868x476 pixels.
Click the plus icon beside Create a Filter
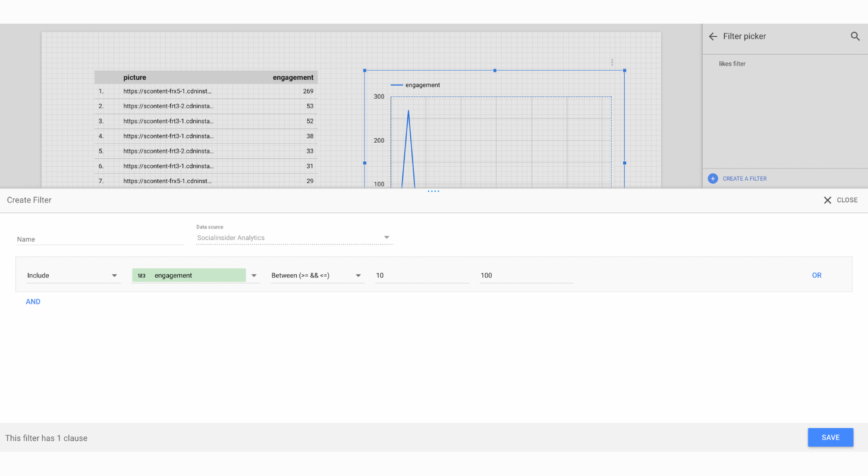pyautogui.click(x=713, y=178)
